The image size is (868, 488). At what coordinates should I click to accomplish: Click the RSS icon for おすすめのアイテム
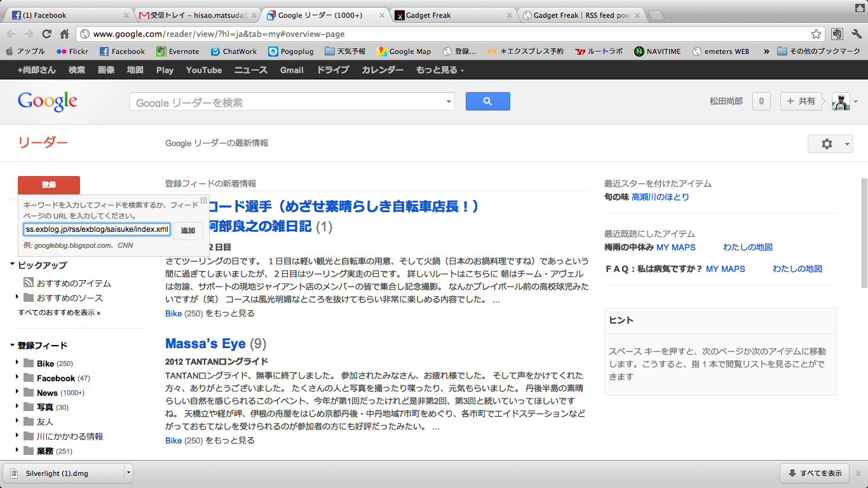coord(29,283)
